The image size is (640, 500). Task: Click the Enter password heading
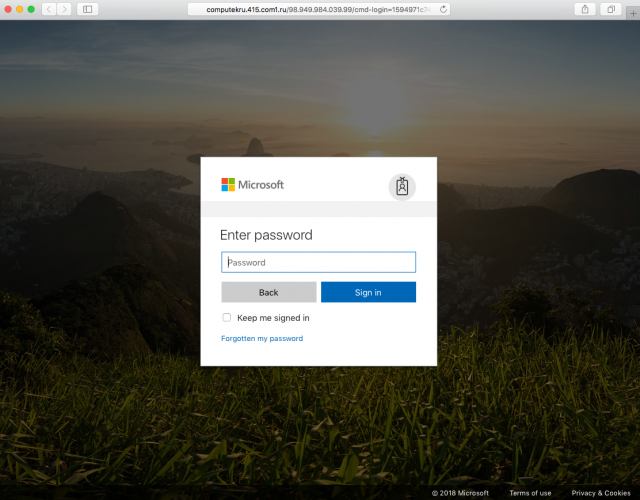click(266, 235)
